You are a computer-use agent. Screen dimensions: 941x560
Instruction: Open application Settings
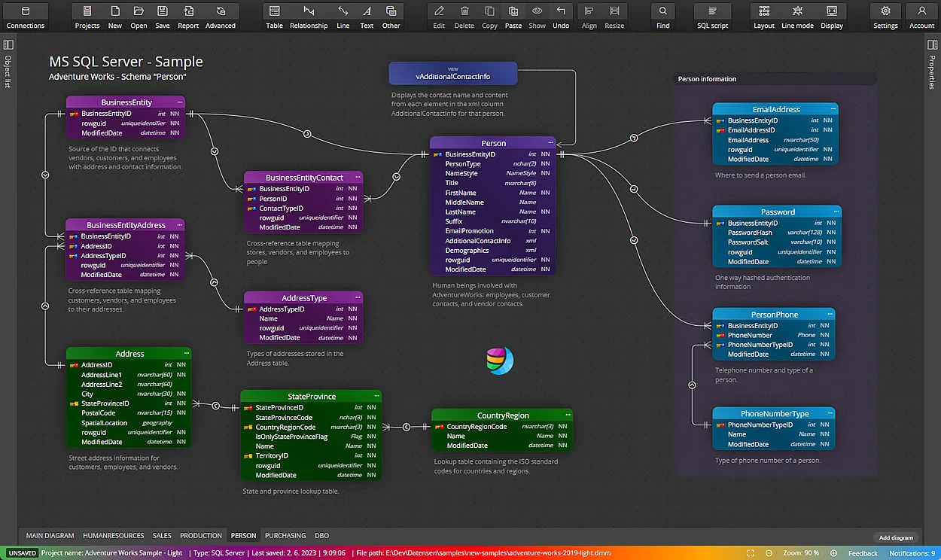(885, 17)
